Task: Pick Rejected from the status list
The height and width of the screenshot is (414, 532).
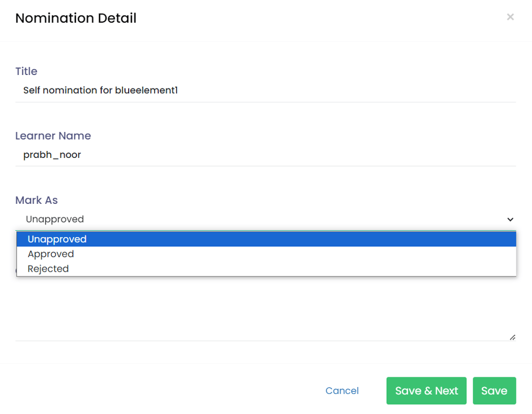Action: (x=48, y=268)
